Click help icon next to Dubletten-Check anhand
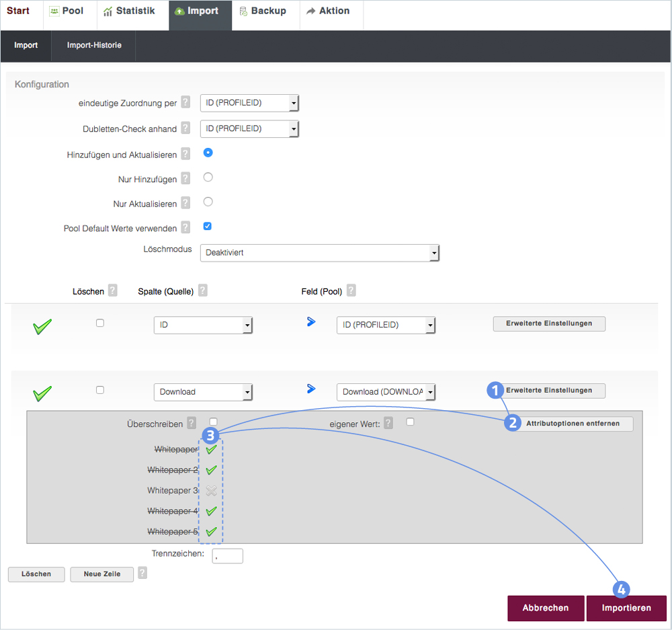Image resolution: width=672 pixels, height=630 pixels. click(x=185, y=128)
